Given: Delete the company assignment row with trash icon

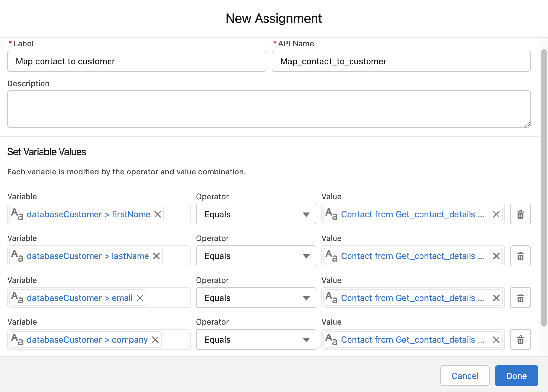Looking at the screenshot, I should (520, 339).
